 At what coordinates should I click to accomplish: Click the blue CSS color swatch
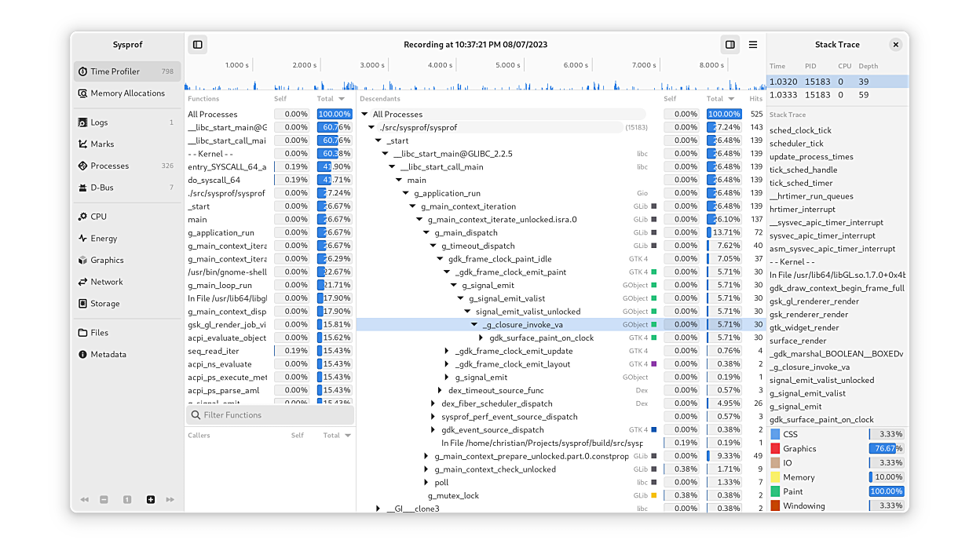(x=775, y=434)
